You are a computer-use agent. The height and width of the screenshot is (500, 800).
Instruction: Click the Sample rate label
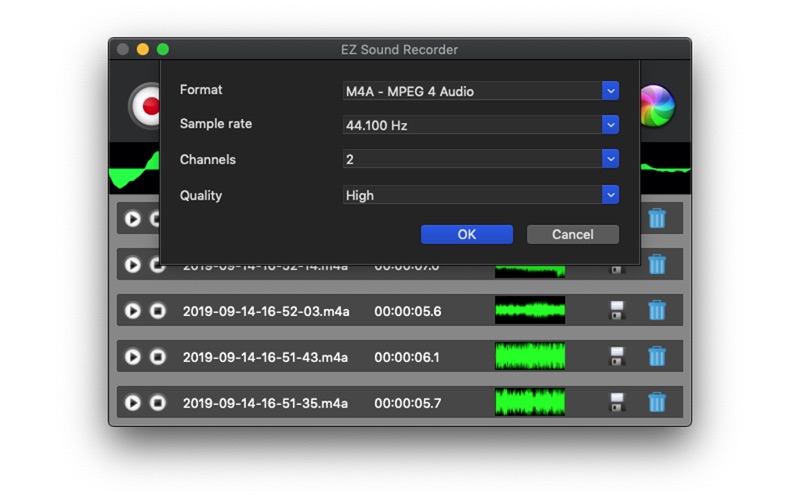pos(216,124)
